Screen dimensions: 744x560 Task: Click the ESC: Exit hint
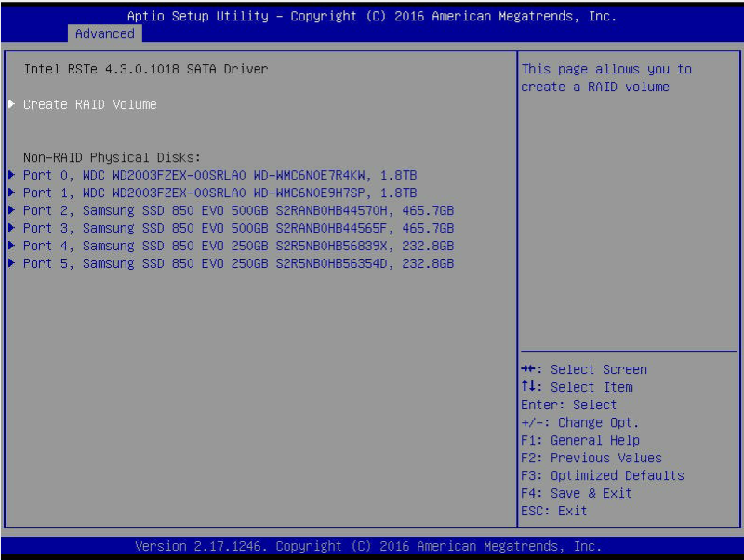(x=554, y=511)
